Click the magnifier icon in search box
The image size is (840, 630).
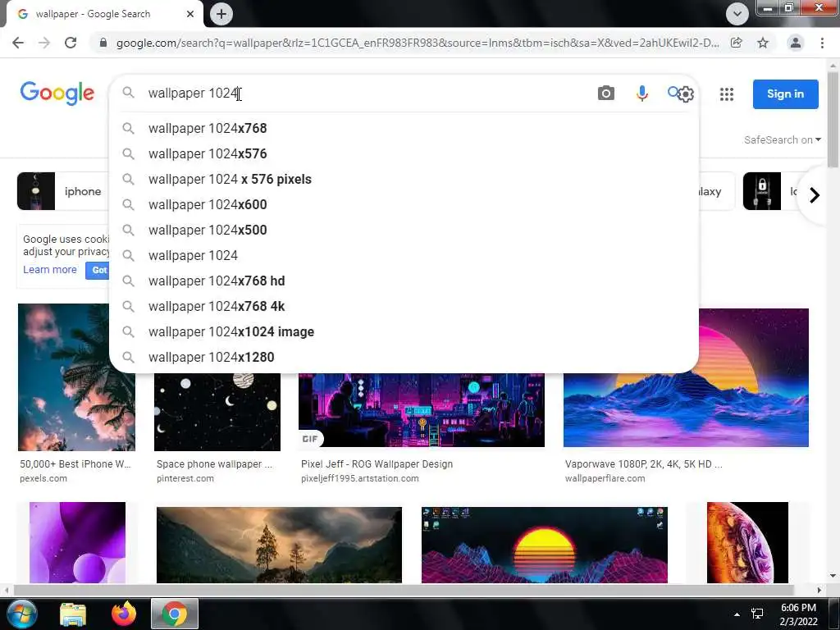click(x=128, y=93)
